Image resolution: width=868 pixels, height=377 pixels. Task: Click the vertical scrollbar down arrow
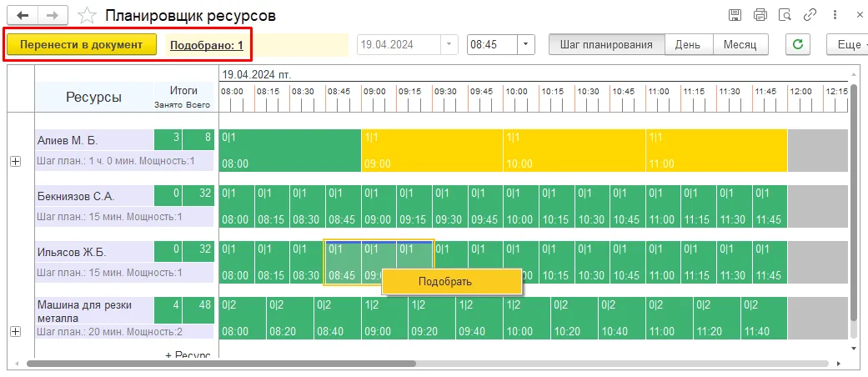point(853,347)
